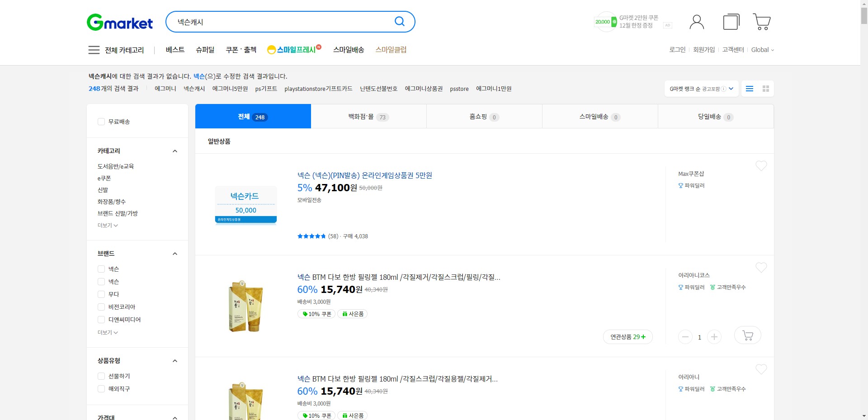The width and height of the screenshot is (868, 420).
Task: Expand more brands with 더보기
Action: [108, 332]
